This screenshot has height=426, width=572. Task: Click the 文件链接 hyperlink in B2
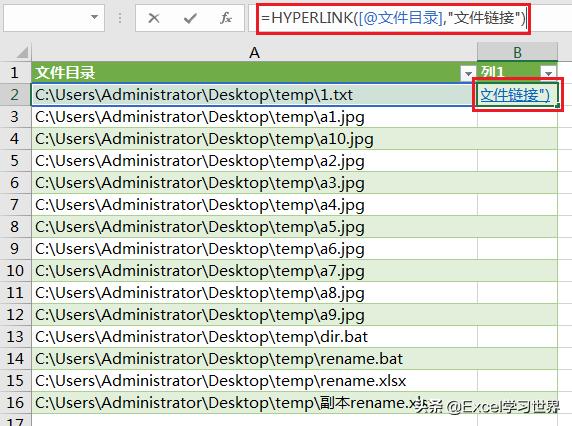click(x=514, y=95)
